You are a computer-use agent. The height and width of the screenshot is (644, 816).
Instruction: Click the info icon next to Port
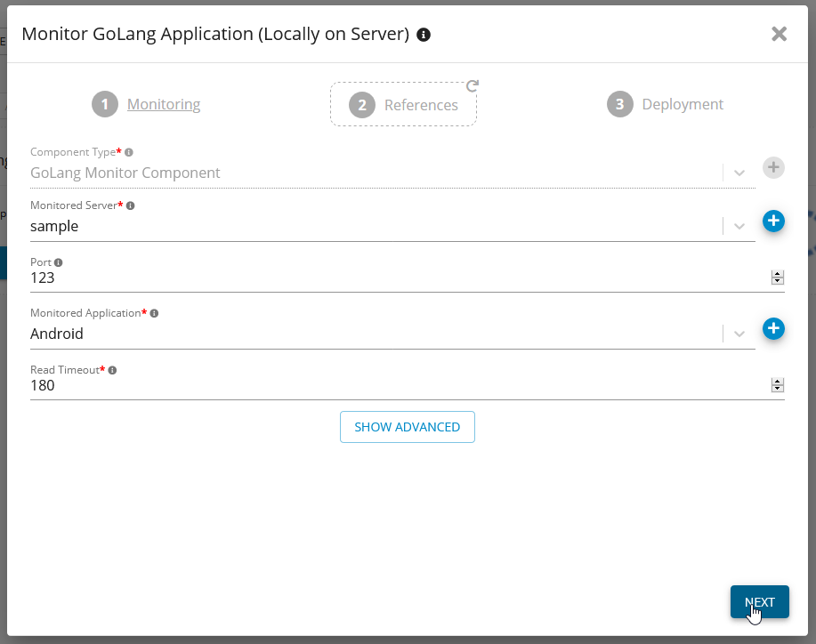click(59, 262)
